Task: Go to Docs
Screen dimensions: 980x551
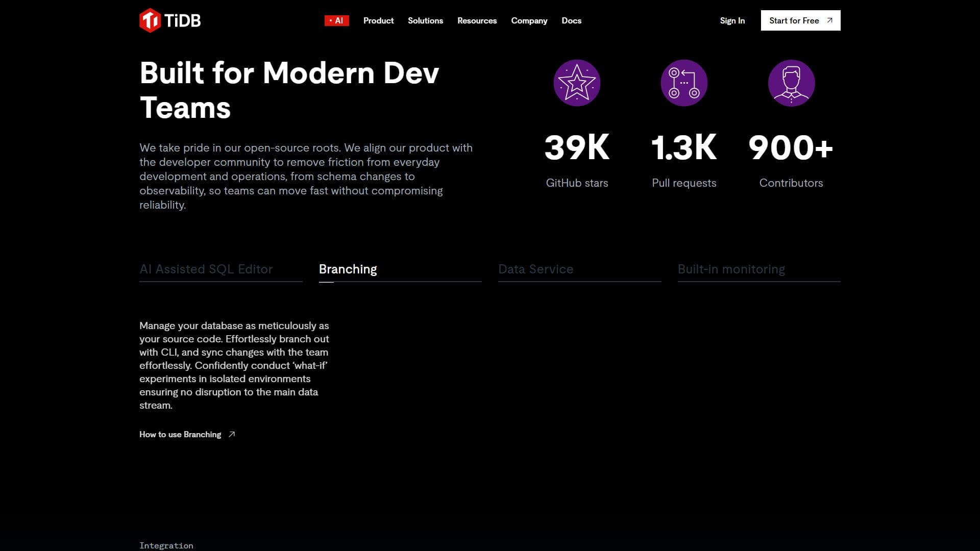Action: click(x=571, y=20)
